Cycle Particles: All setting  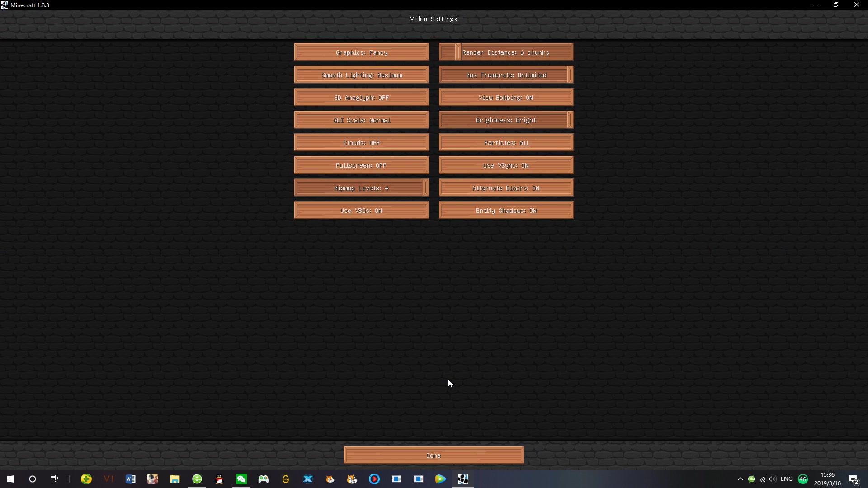pyautogui.click(x=506, y=142)
